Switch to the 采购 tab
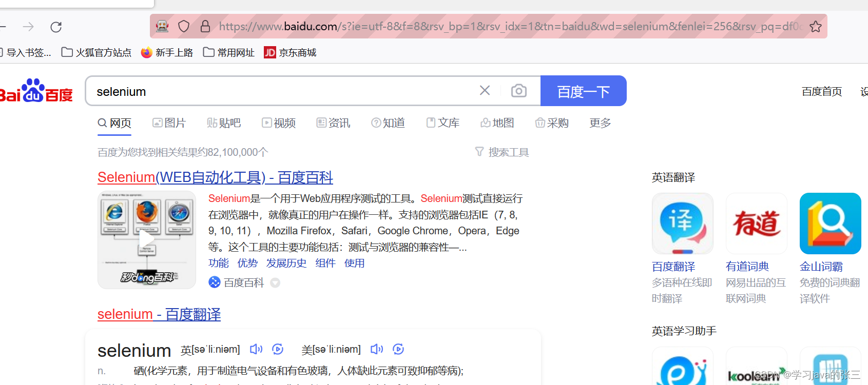 (552, 123)
